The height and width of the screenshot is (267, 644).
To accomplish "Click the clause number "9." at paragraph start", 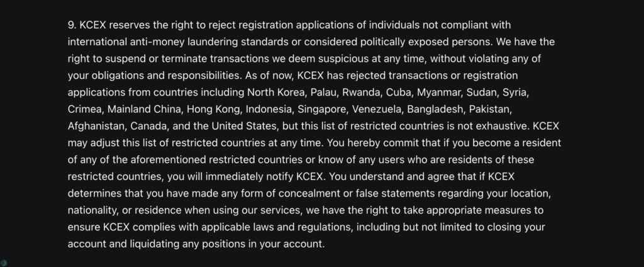I will pyautogui.click(x=72, y=25).
